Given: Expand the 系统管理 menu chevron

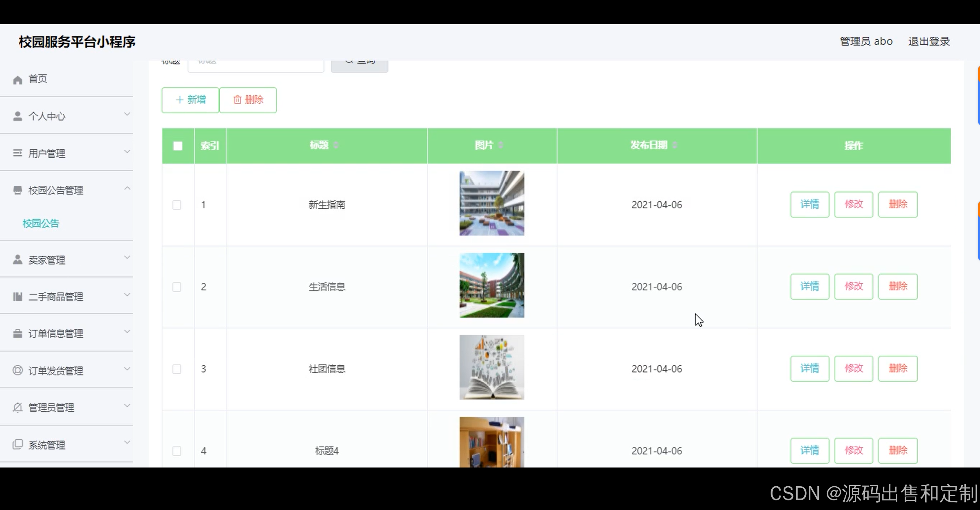Looking at the screenshot, I should click(127, 442).
